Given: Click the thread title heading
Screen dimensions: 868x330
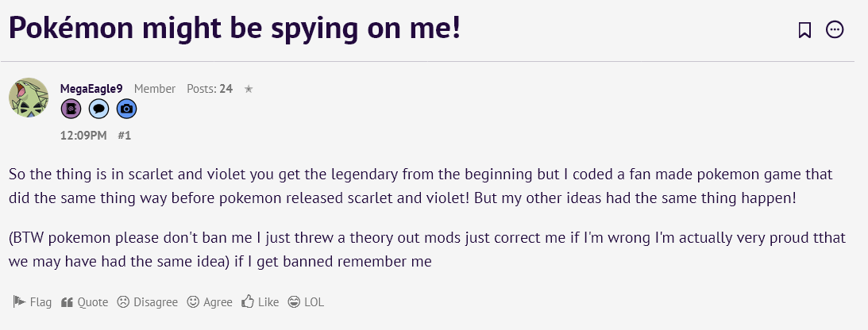Looking at the screenshot, I should click(x=234, y=29).
